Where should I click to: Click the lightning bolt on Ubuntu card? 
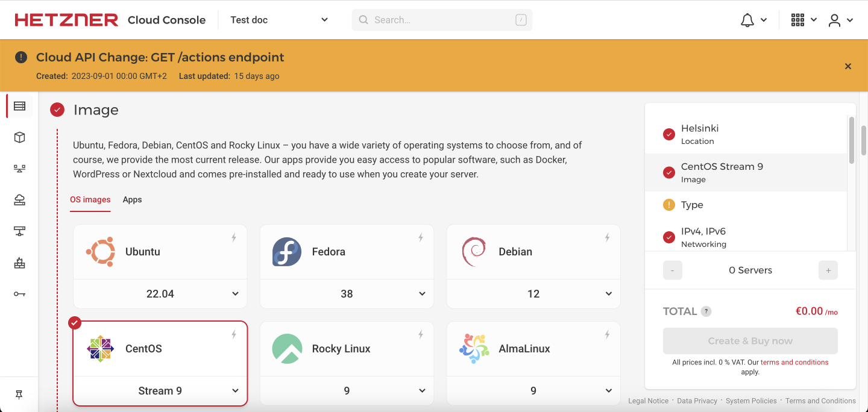234,238
